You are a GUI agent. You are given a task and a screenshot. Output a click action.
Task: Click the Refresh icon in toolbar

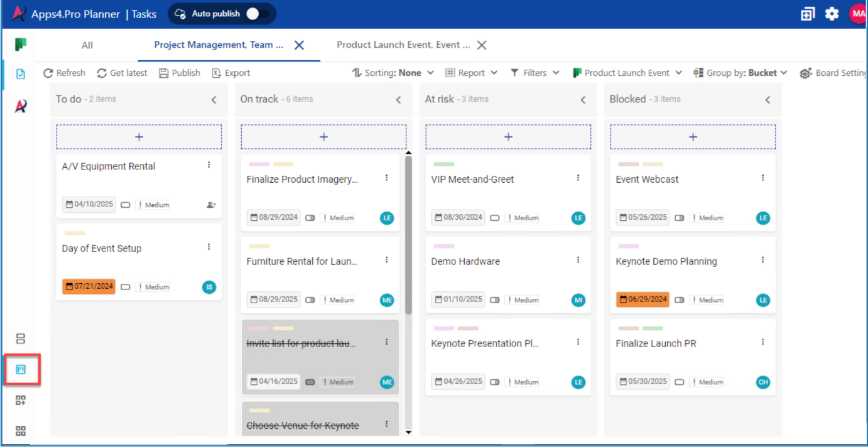coord(48,73)
